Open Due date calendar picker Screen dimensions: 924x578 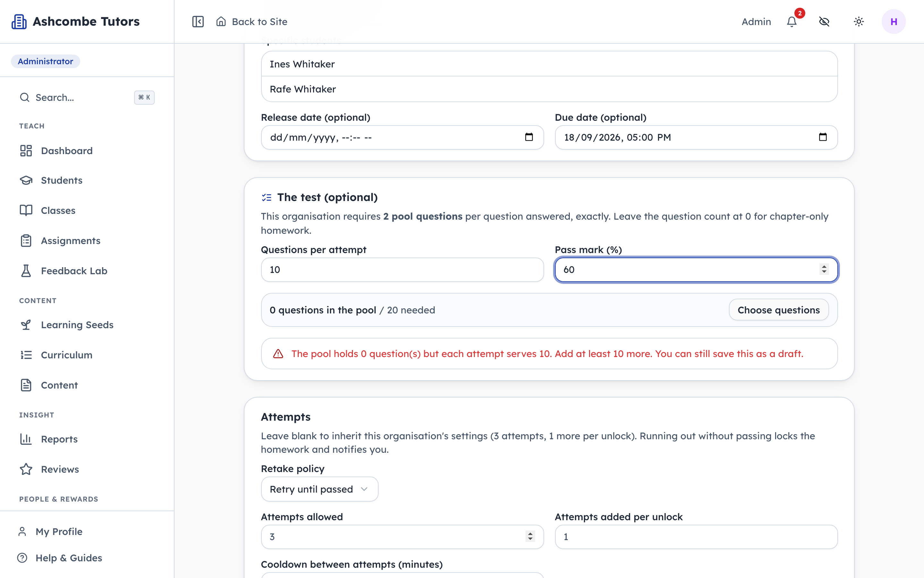click(823, 137)
